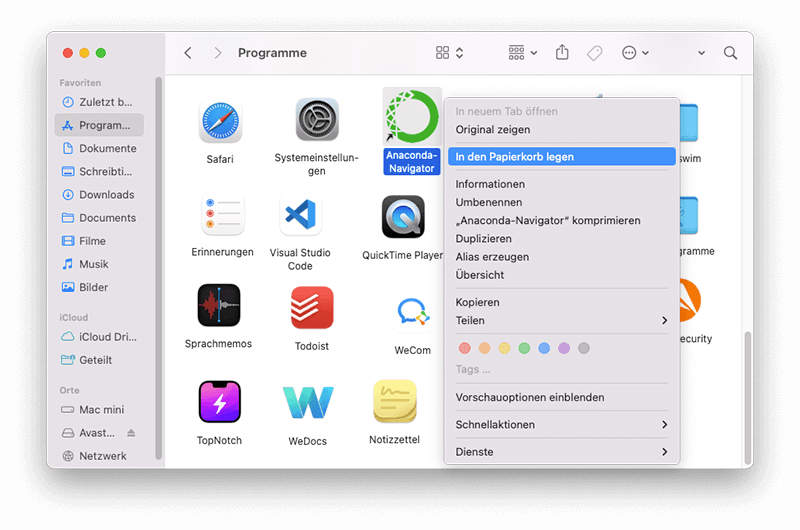Image resolution: width=800 pixels, height=530 pixels.
Task: Apply the red tag color
Action: [x=464, y=348]
